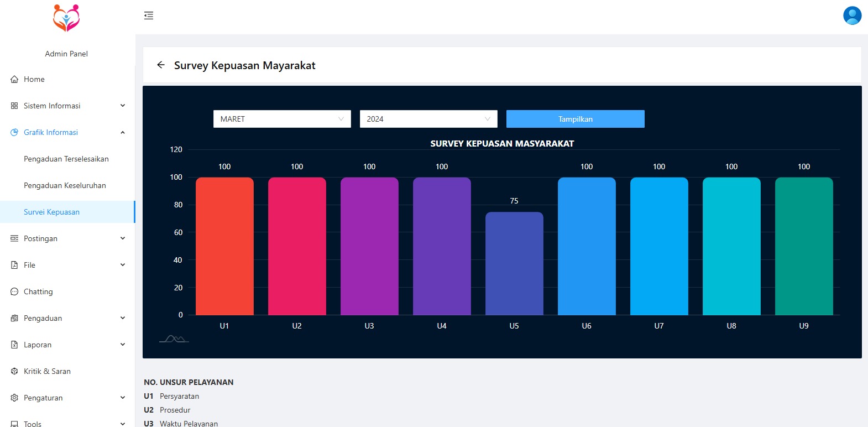Click the teal U9 bar

click(804, 246)
